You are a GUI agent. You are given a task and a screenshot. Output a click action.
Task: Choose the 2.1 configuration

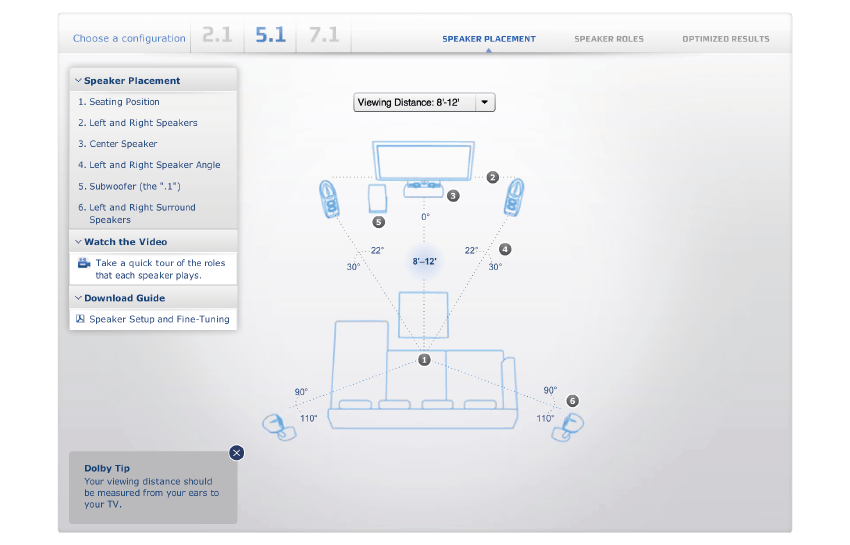coord(217,36)
